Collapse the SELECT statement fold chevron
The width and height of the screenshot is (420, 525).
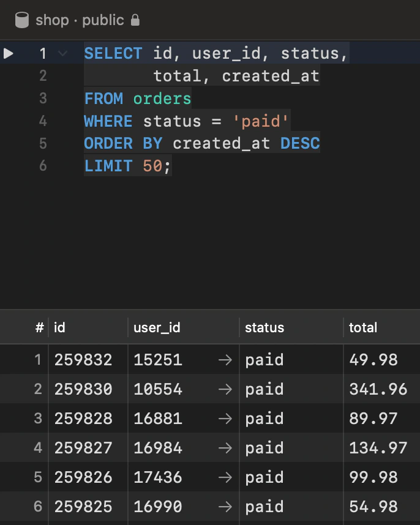click(62, 53)
